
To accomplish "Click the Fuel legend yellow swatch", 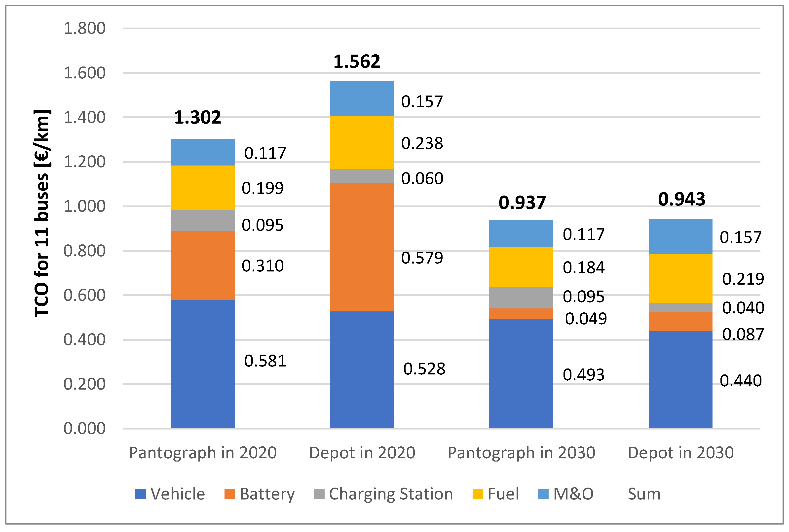I will [x=478, y=494].
